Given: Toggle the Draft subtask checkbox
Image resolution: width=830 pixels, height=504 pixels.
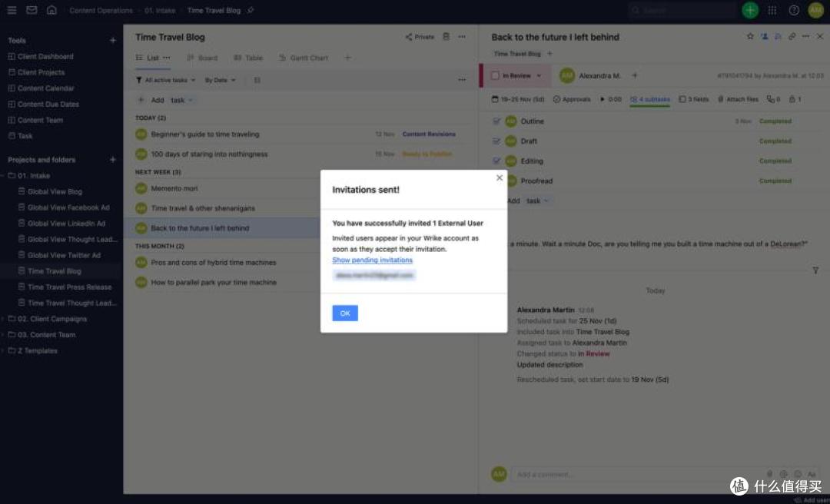Looking at the screenshot, I should (x=496, y=141).
